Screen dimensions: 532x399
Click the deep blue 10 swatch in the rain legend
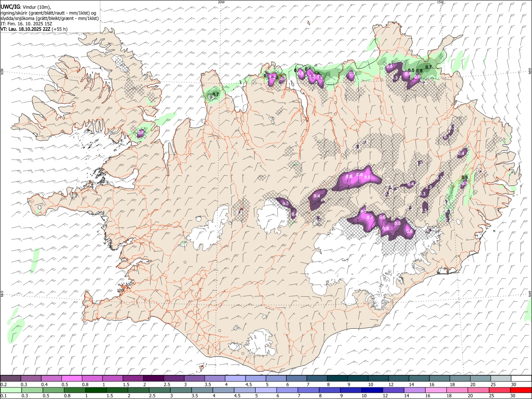(x=372, y=390)
